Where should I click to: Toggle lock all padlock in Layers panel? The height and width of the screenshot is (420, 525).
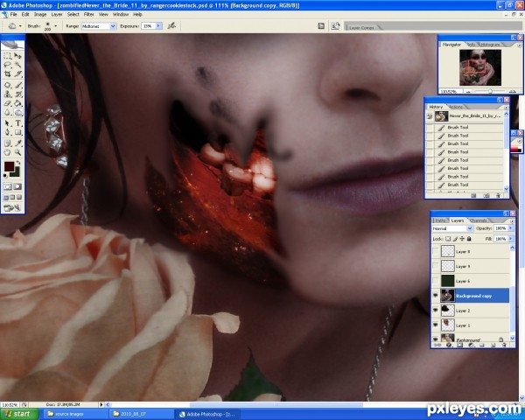tap(469, 239)
